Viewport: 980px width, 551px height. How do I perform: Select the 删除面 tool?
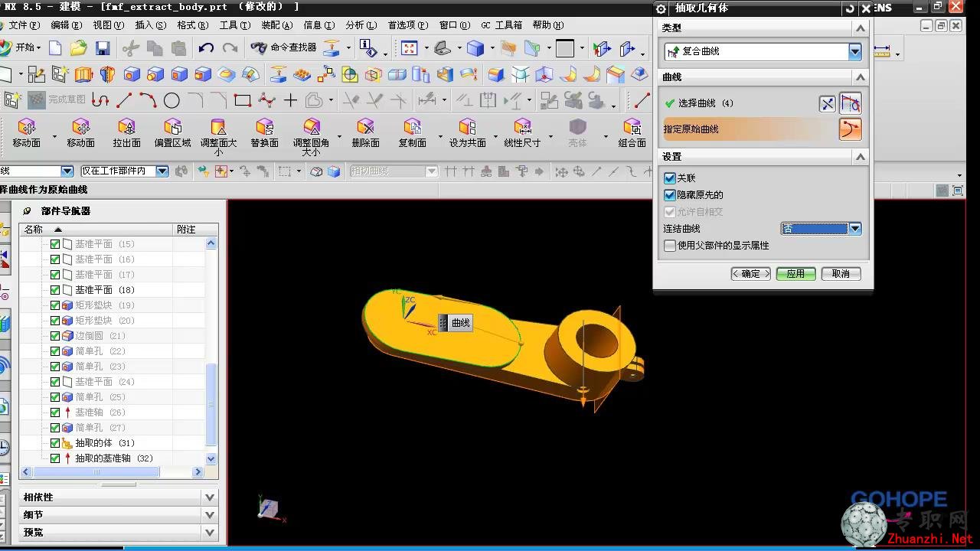click(366, 133)
